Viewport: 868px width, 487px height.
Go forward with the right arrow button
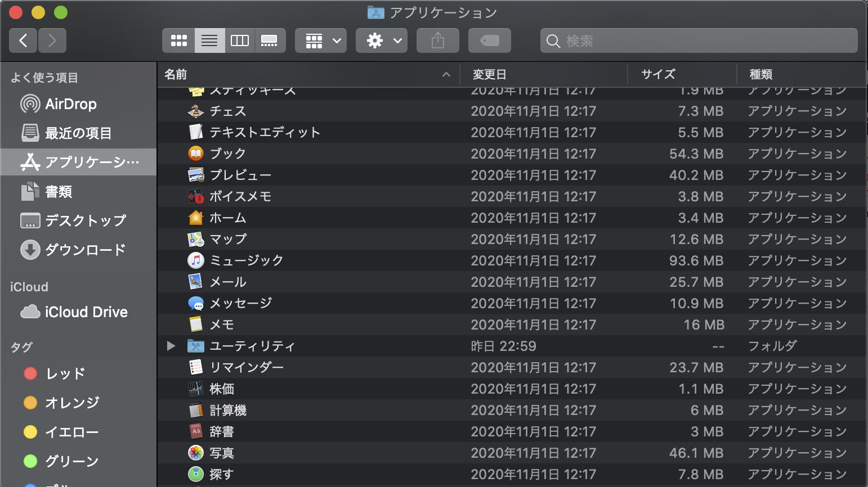point(52,40)
